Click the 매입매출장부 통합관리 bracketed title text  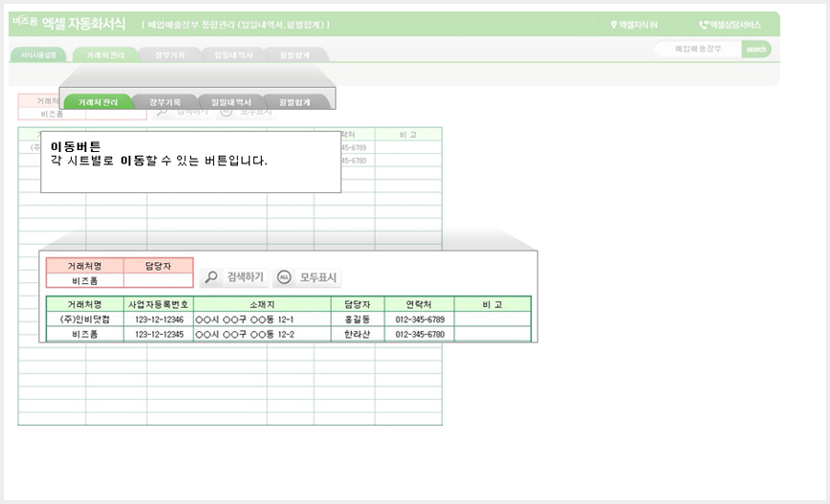click(x=235, y=25)
